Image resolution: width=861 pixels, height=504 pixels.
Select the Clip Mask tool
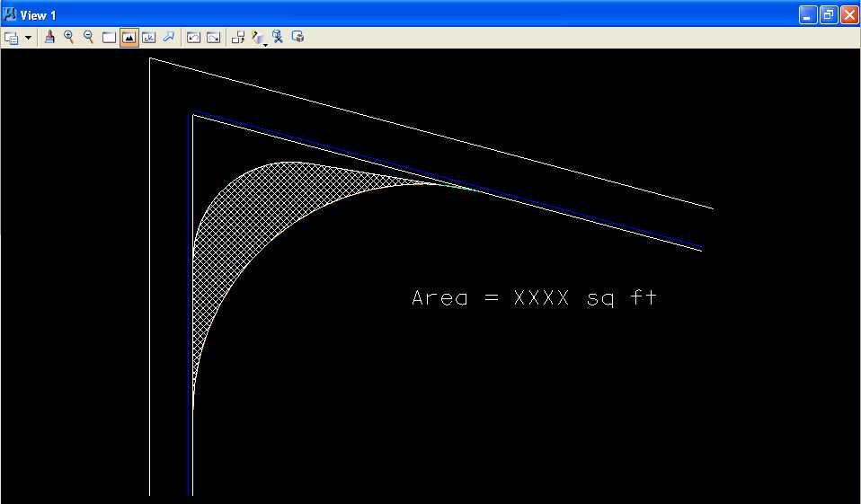click(297, 37)
